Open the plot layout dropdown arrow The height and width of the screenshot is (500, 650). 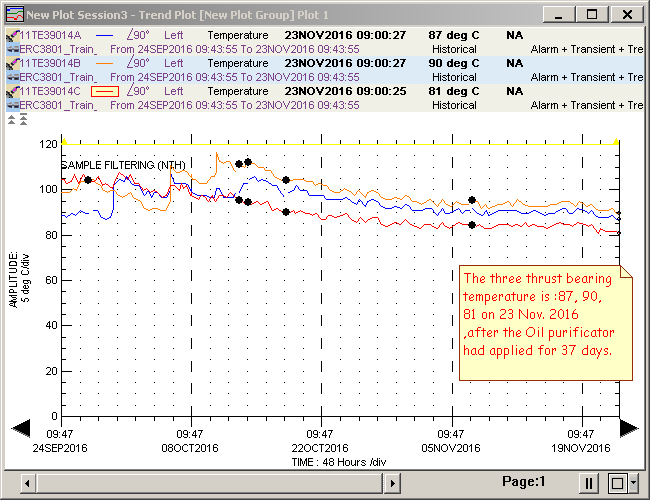tap(634, 483)
